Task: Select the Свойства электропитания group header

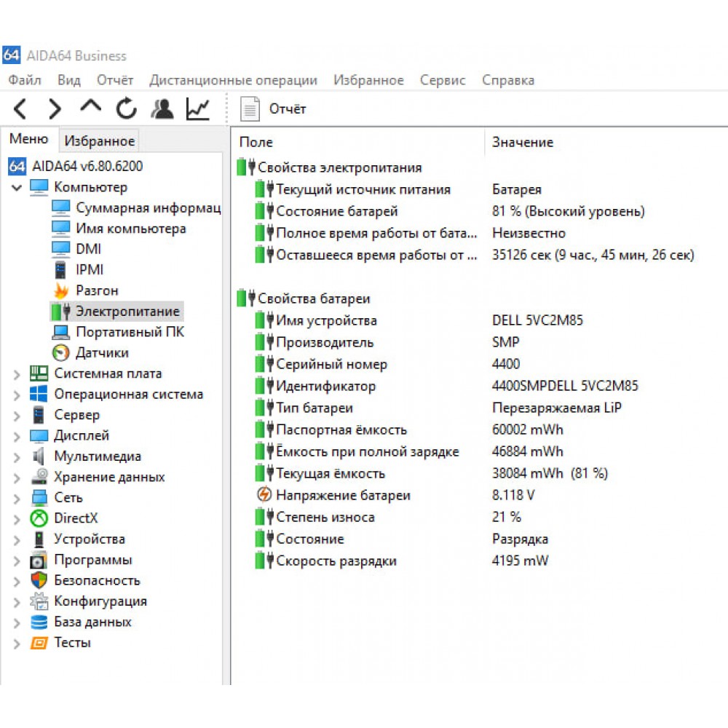Action: coord(330,167)
